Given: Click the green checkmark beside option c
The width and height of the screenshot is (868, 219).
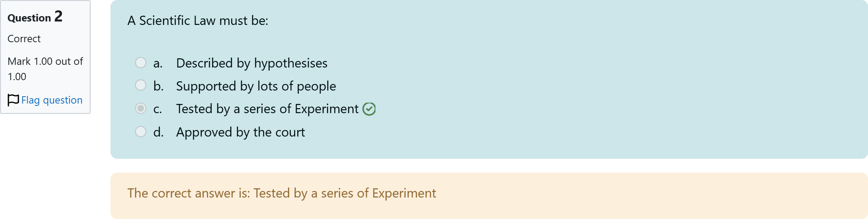Looking at the screenshot, I should pyautogui.click(x=369, y=109).
